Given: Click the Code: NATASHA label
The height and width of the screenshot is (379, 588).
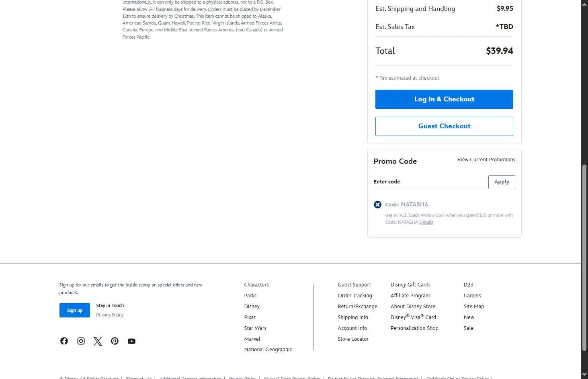Looking at the screenshot, I should [407, 204].
